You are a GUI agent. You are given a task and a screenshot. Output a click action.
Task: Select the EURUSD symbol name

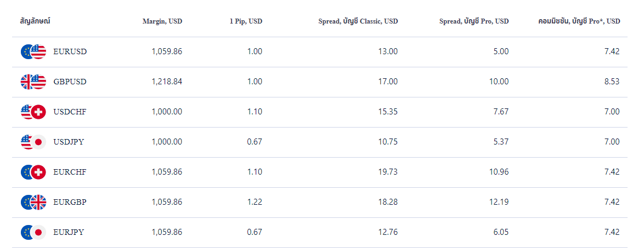pyautogui.click(x=70, y=51)
